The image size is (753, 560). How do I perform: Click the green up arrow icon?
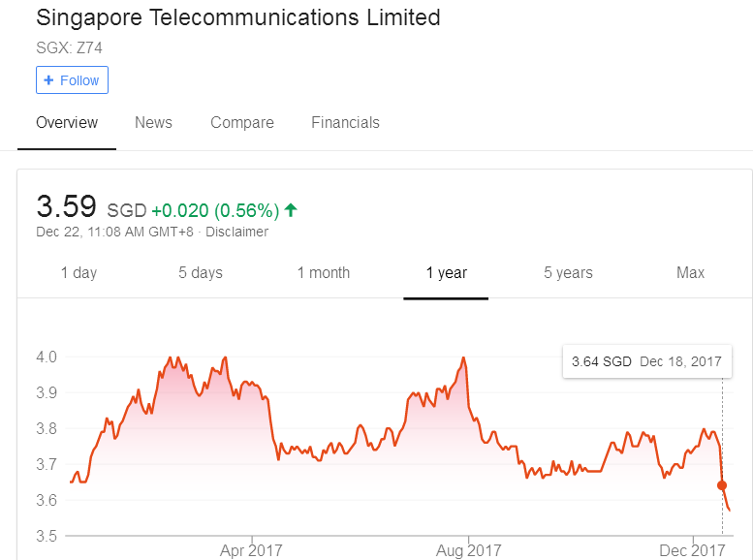(291, 210)
